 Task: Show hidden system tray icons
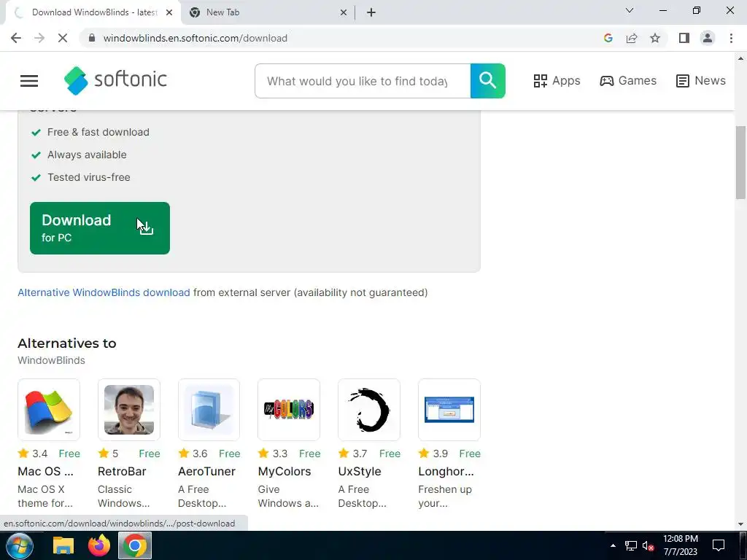(613, 545)
